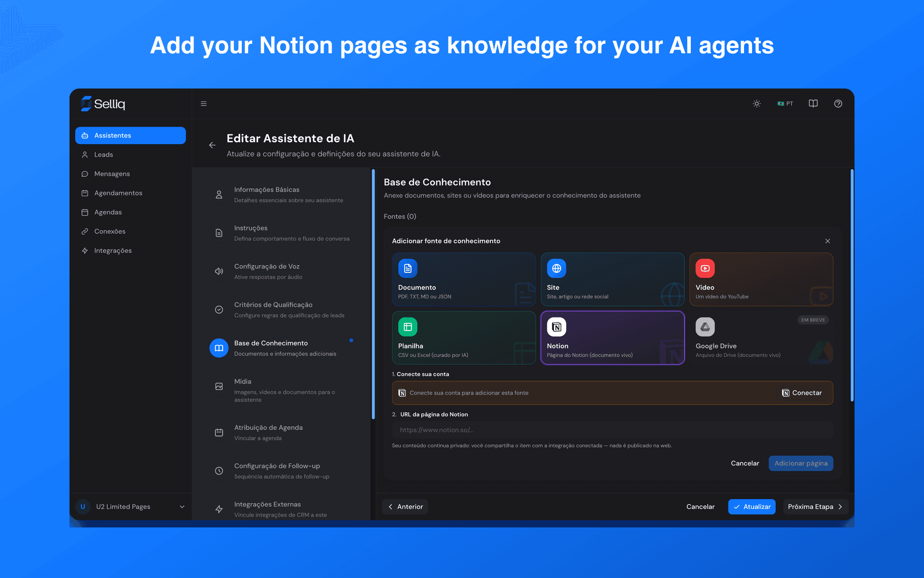Go to Mídia step
Image resolution: width=924 pixels, height=578 pixels.
(282, 390)
